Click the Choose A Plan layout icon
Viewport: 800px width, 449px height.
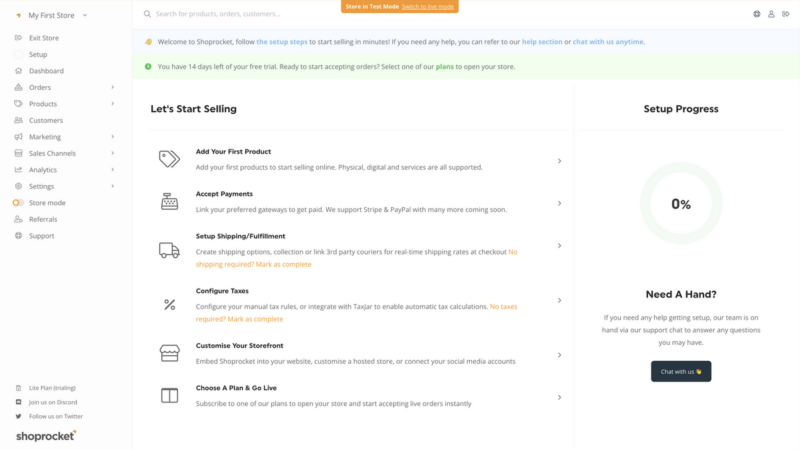[169, 395]
